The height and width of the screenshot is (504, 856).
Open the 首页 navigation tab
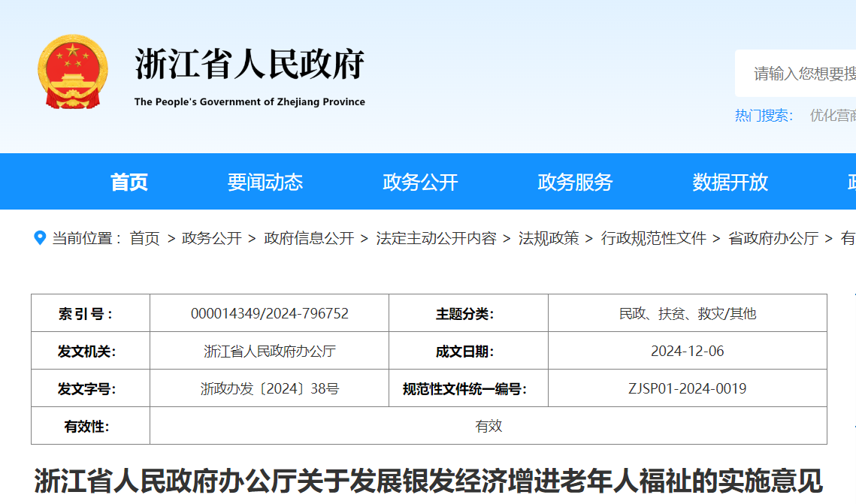[129, 182]
